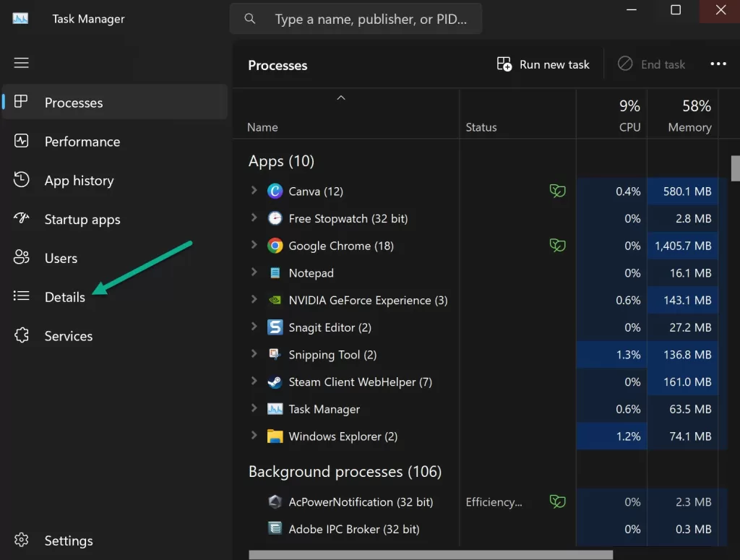Open the Users tab
740x560 pixels.
pyautogui.click(x=115, y=258)
